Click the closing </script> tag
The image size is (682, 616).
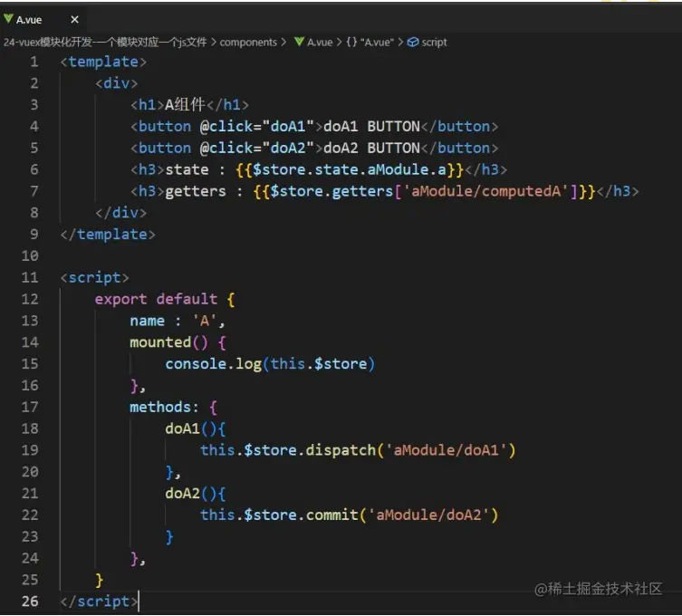pos(99,602)
